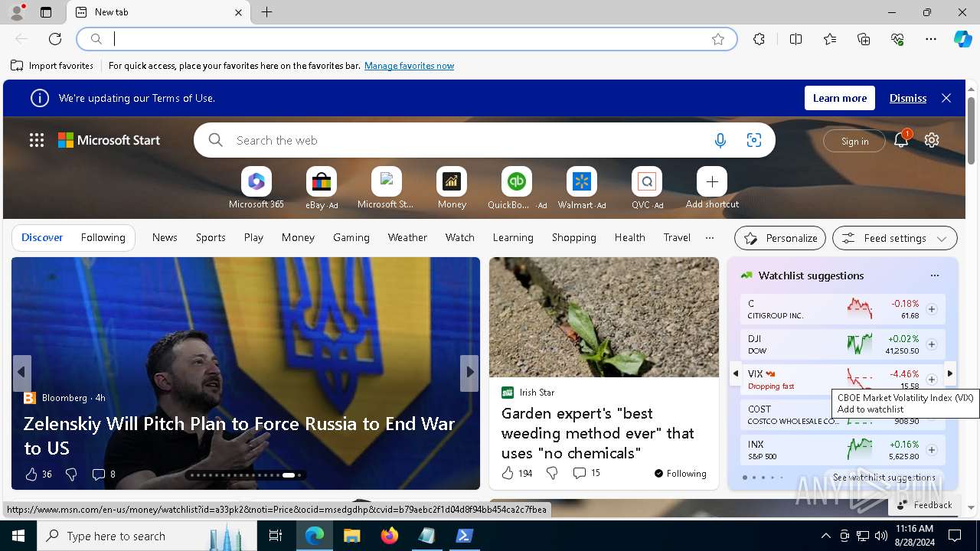Open more feed categories ellipsis
Image resolution: width=980 pixels, height=551 pixels.
tap(710, 237)
